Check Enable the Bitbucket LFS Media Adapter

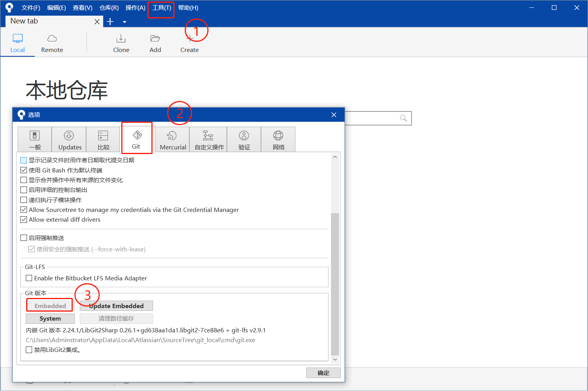coord(29,278)
